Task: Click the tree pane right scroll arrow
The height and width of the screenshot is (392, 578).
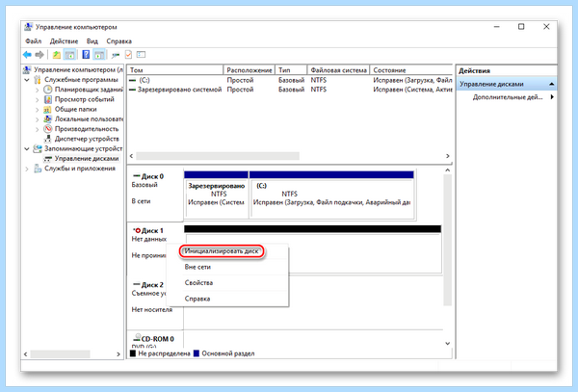Action: 118,354
